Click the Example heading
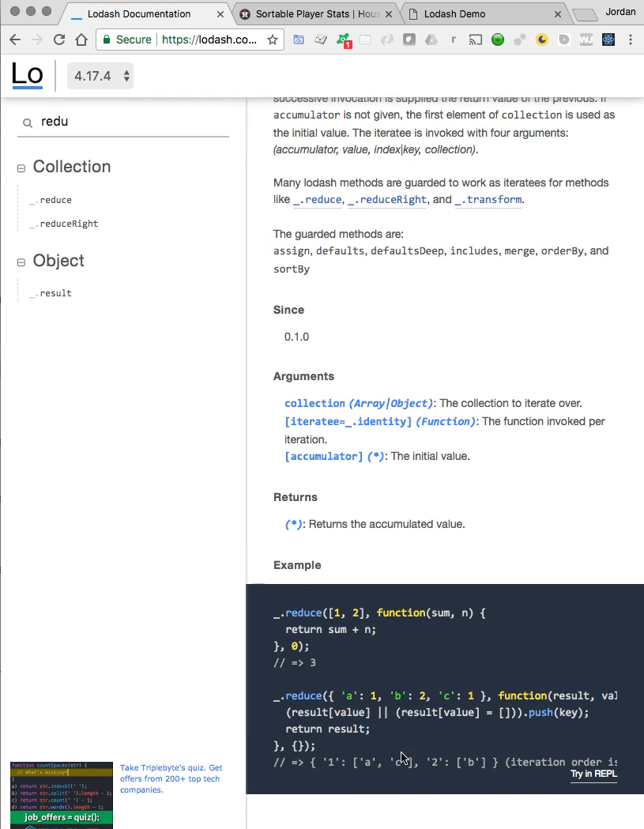The height and width of the screenshot is (829, 644). (297, 565)
